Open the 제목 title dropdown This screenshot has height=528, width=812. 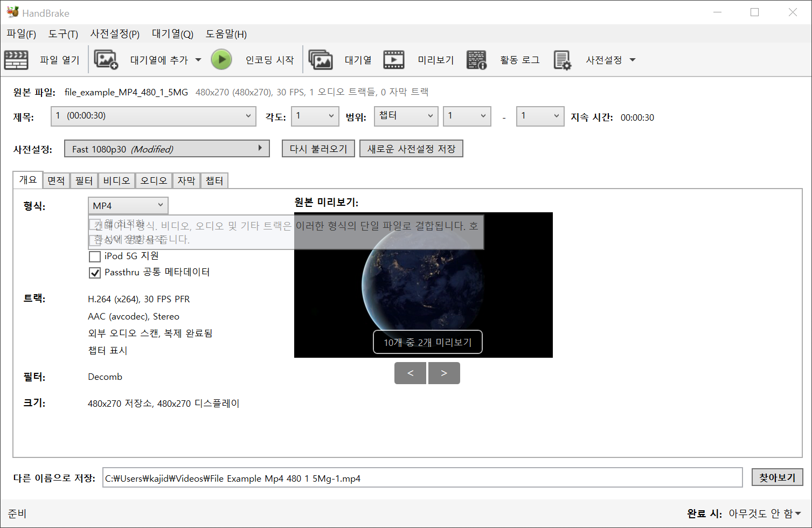click(154, 116)
